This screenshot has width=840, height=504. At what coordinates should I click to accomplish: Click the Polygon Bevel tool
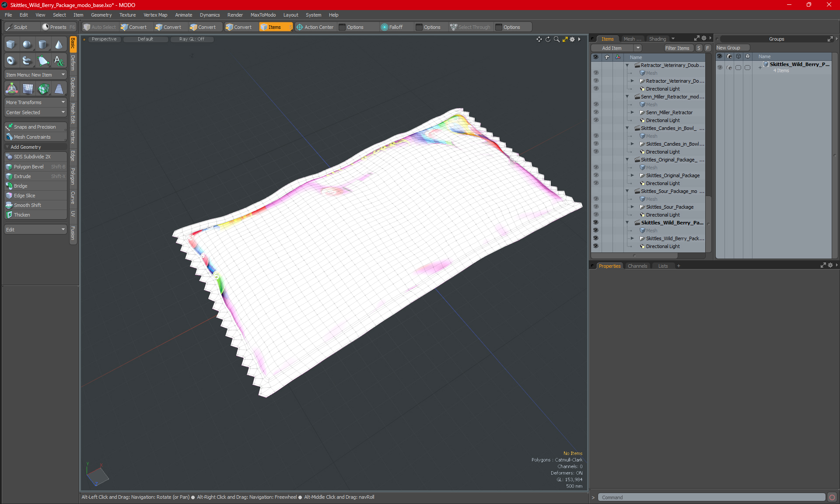tap(35, 167)
